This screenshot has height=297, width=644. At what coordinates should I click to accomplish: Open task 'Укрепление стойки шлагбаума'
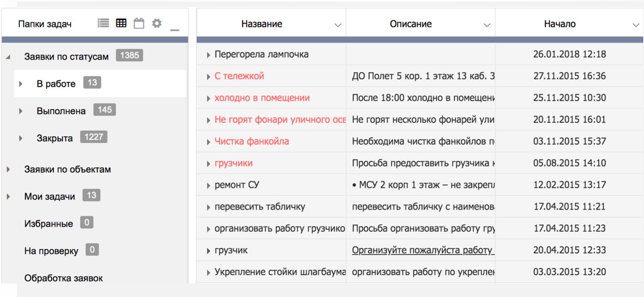point(280,272)
